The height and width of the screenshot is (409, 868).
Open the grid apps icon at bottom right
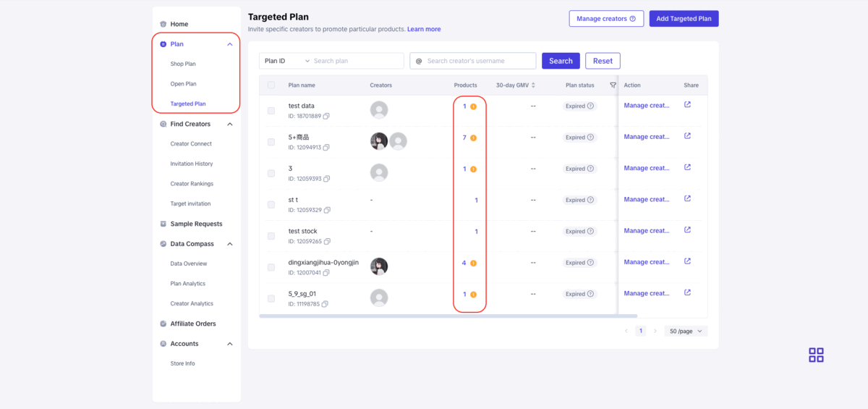[816, 355]
